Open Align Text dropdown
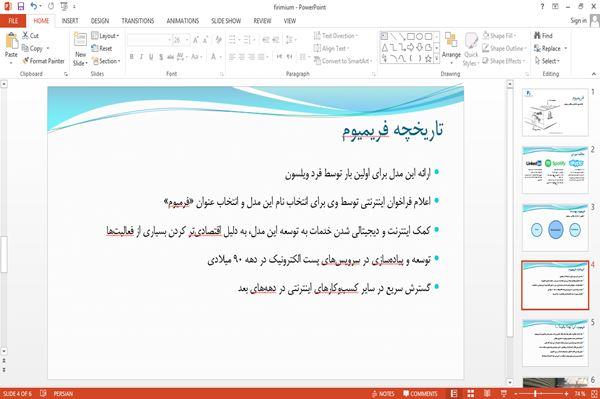The width and height of the screenshot is (600, 399). point(331,48)
